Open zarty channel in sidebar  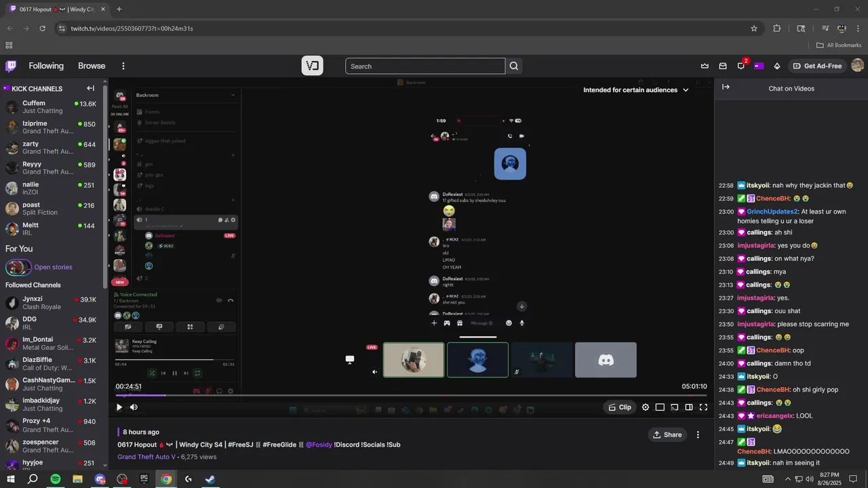tap(51, 148)
